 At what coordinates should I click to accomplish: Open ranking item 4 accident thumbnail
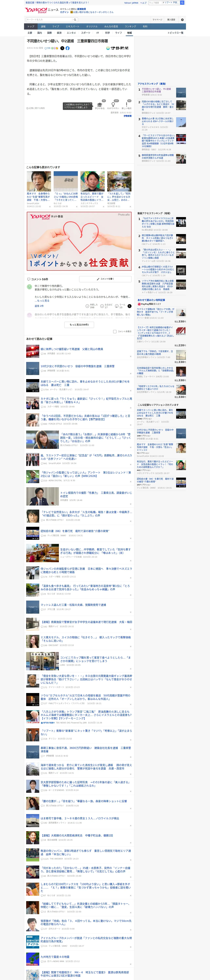tap(181, 139)
